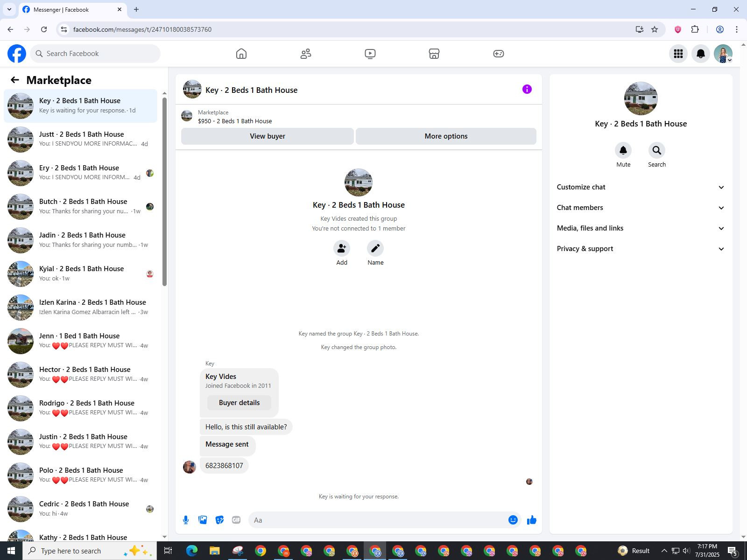747x560 pixels.
Task: Click the Search Facebook field
Action: [95, 54]
